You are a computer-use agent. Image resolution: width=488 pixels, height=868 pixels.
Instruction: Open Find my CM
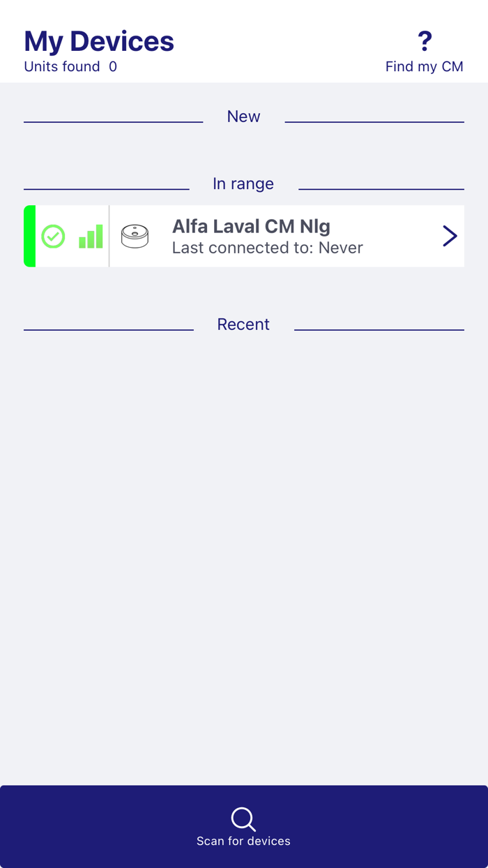[425, 66]
